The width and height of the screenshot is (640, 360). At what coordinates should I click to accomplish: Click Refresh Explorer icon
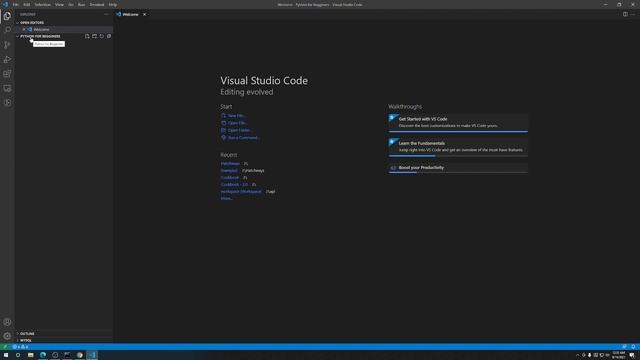click(102, 36)
